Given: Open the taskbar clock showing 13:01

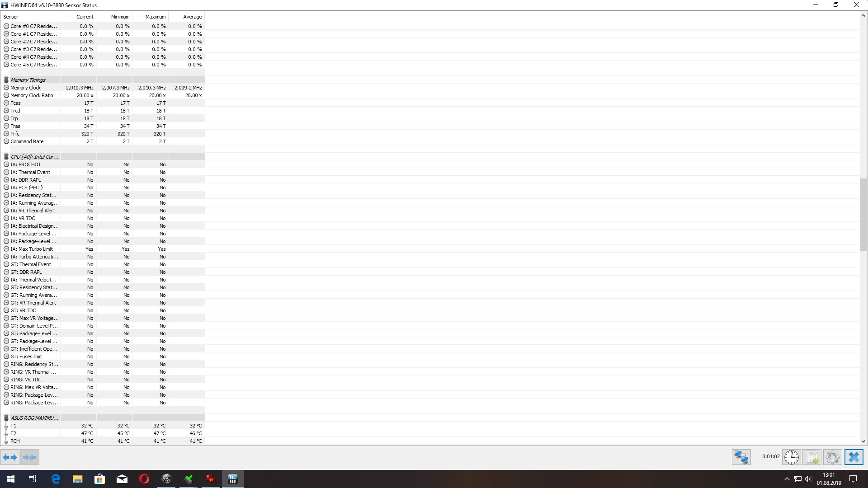Looking at the screenshot, I should [829, 479].
